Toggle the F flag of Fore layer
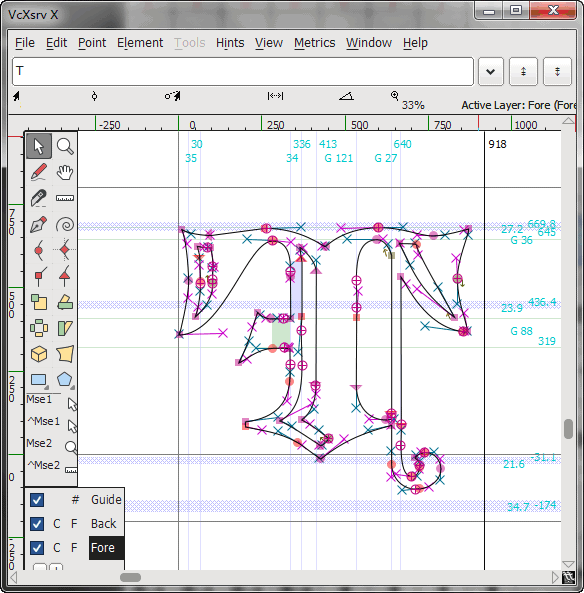584x593 pixels. point(74,548)
